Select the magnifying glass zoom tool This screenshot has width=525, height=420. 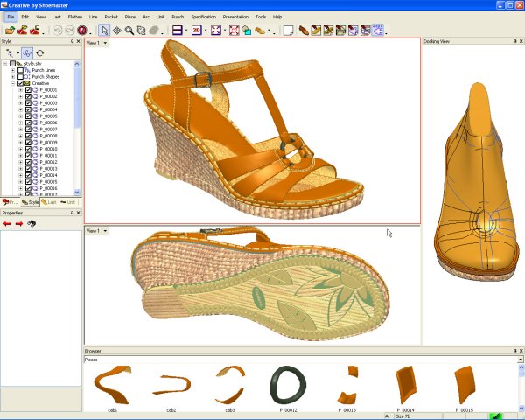coord(129,31)
